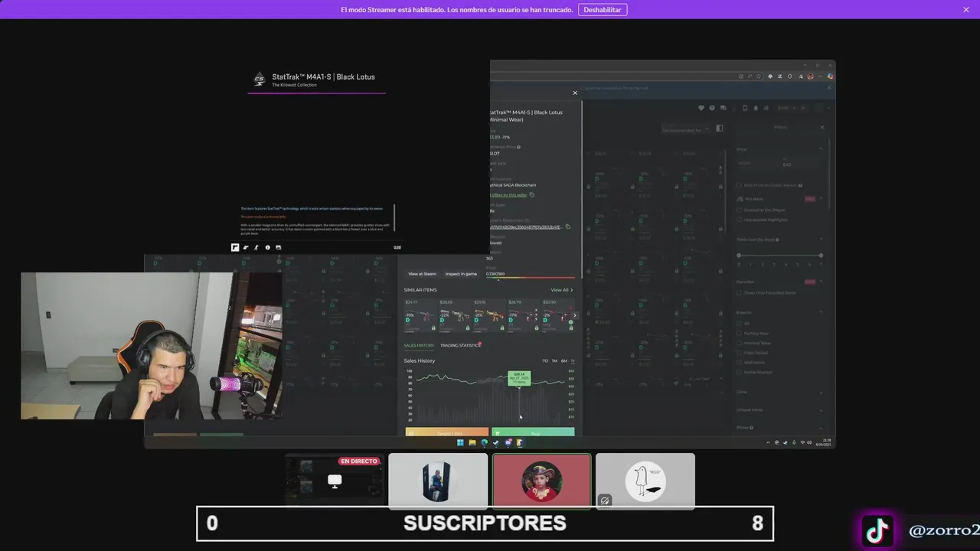980x551 pixels.
Task: Collapse the Exterior filter section
Action: click(x=821, y=312)
